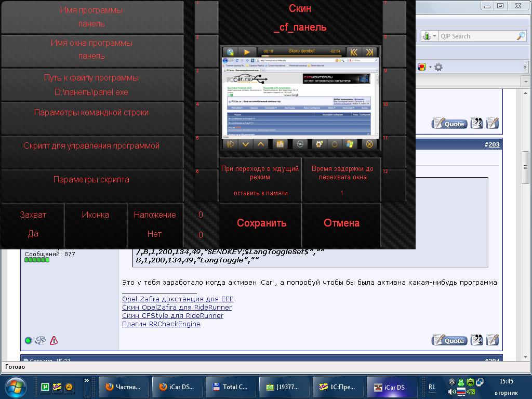Click the play icon in skin preview
The height and width of the screenshot is (399, 532).
247,52
